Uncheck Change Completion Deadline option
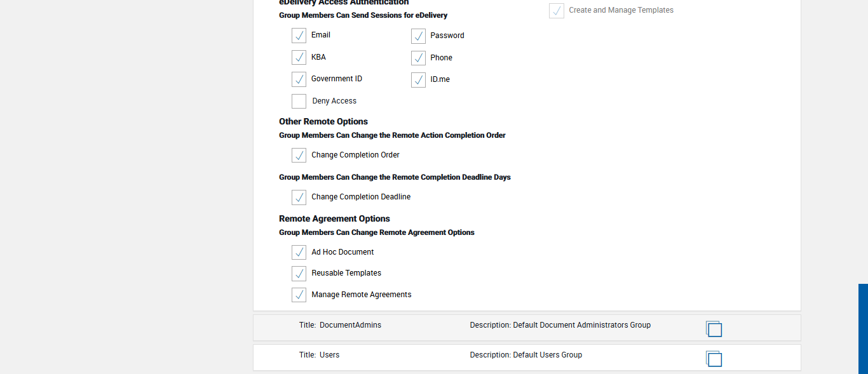 [x=299, y=197]
